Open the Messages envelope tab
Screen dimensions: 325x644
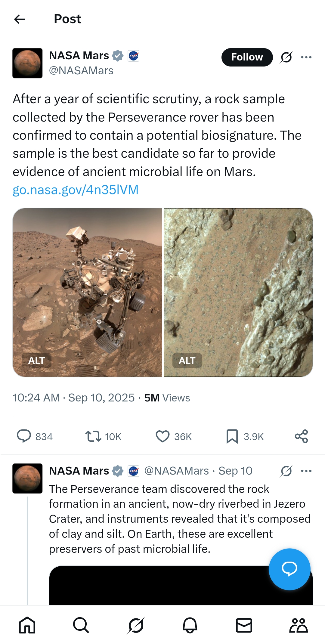pyautogui.click(x=244, y=625)
